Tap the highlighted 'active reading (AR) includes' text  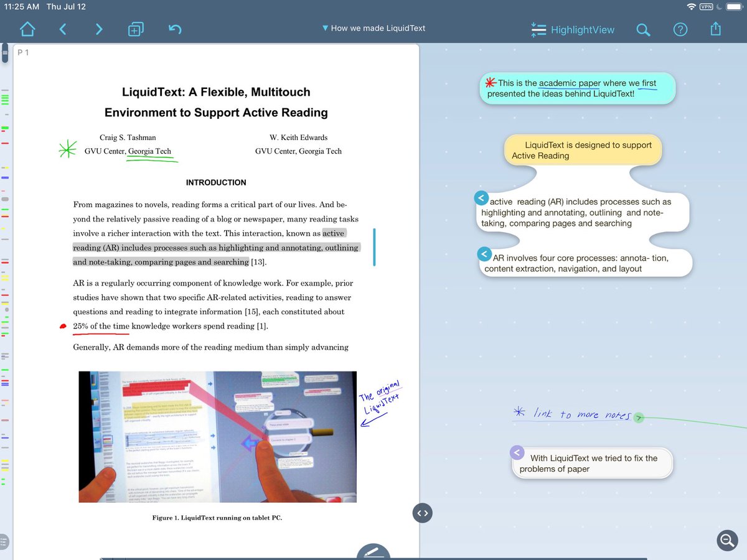click(216, 248)
